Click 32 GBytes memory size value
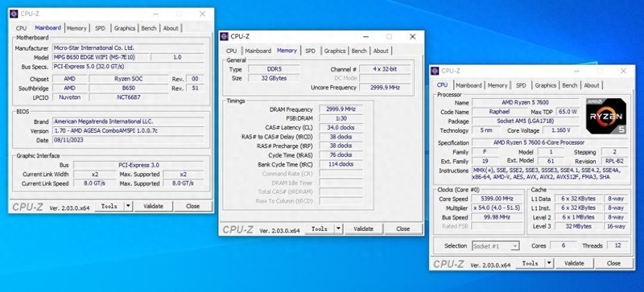 click(274, 78)
